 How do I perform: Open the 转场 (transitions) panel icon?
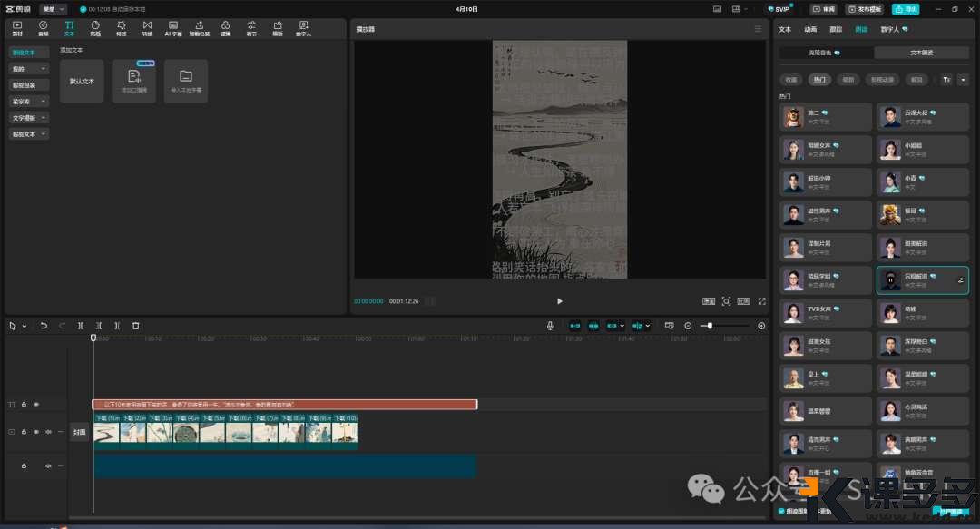click(x=147, y=27)
